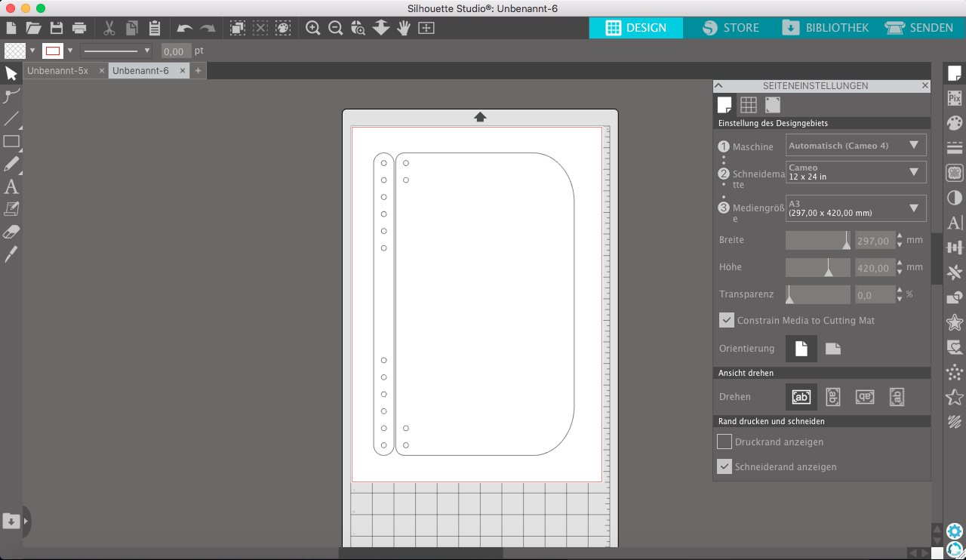Open registration marks tab in panel
Image resolution: width=966 pixels, height=560 pixels.
(x=773, y=105)
